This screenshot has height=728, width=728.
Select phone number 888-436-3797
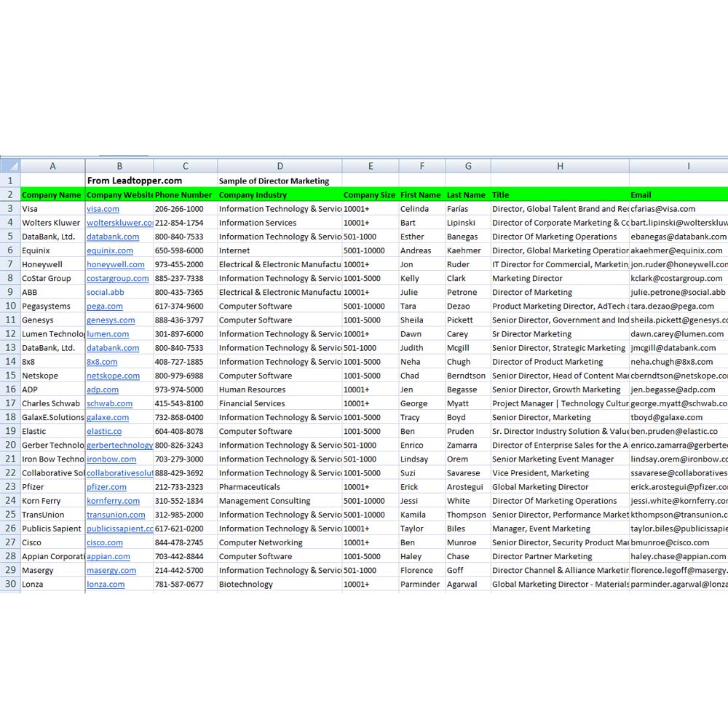coord(186,320)
